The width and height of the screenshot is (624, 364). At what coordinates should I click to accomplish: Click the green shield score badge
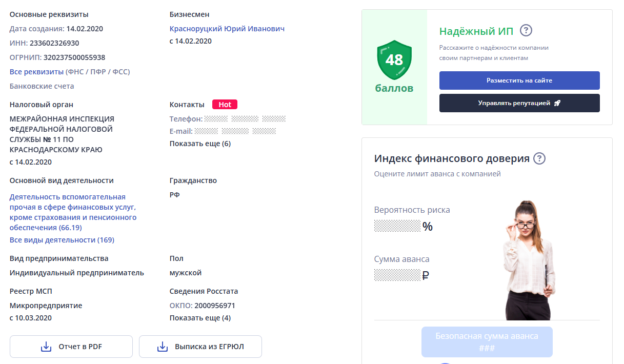click(x=394, y=61)
